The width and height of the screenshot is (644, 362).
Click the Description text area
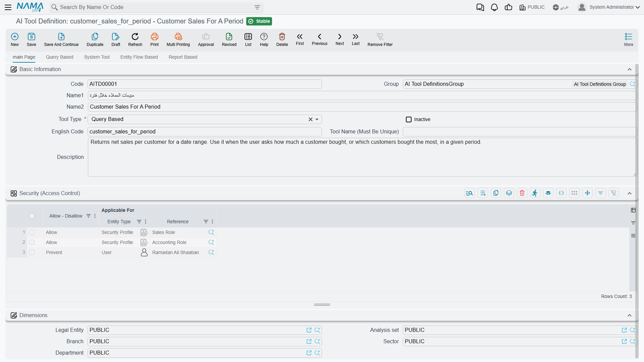click(x=362, y=157)
